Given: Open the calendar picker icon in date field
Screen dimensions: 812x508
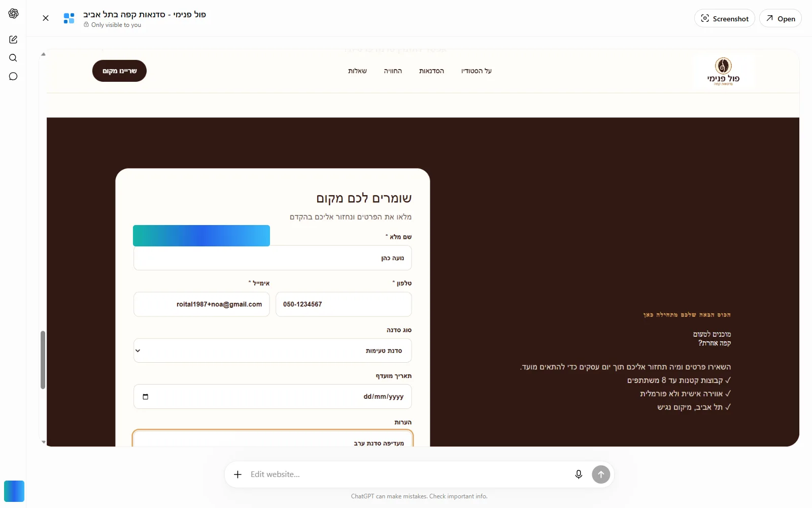Looking at the screenshot, I should [x=146, y=397].
